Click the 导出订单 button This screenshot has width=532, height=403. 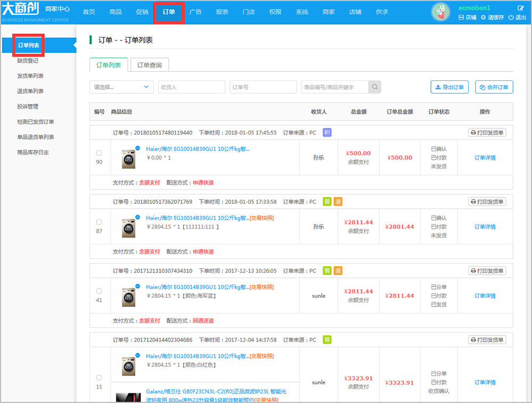click(450, 87)
